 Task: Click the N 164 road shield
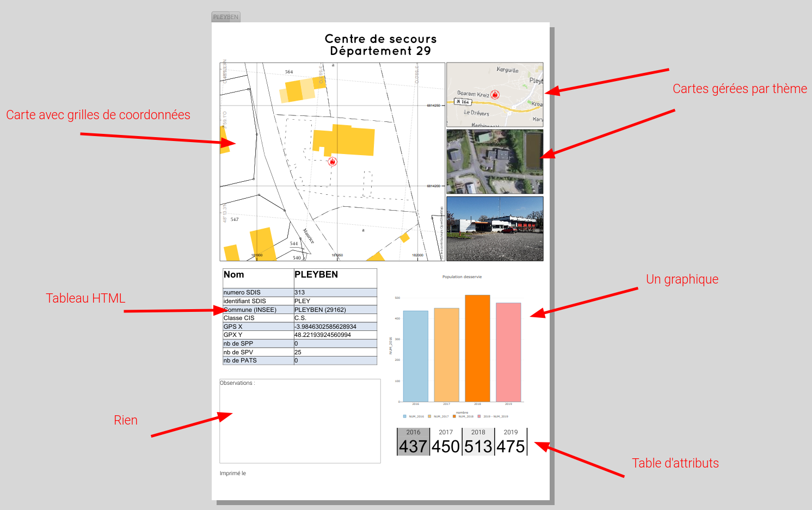(462, 102)
